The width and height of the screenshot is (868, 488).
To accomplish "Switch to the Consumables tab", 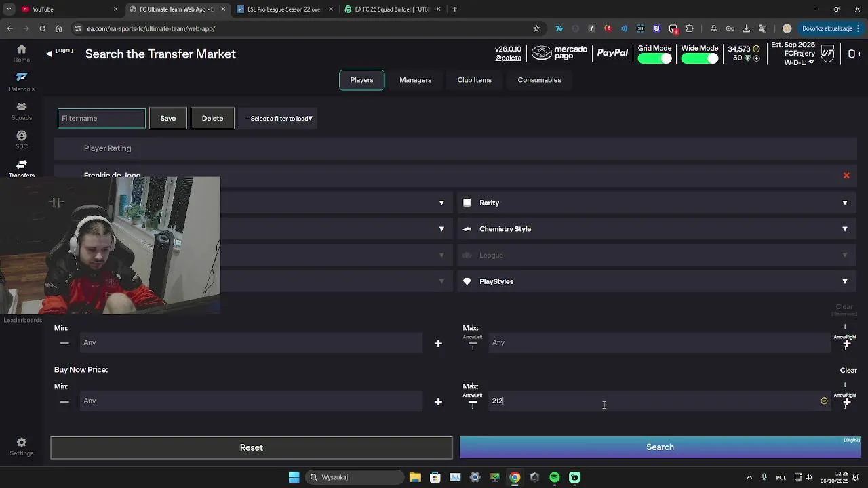I will pyautogui.click(x=539, y=80).
